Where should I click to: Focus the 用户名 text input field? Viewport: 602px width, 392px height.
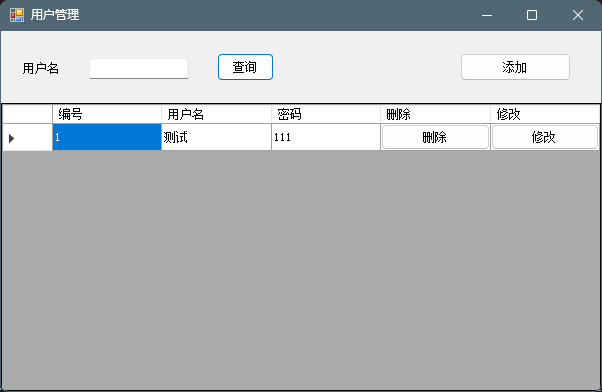[x=139, y=69]
